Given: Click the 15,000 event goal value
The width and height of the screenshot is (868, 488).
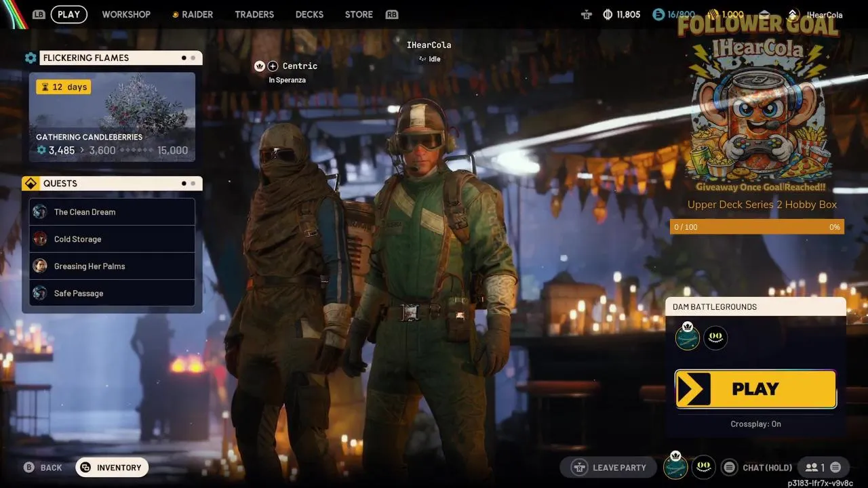Looking at the screenshot, I should point(172,150).
